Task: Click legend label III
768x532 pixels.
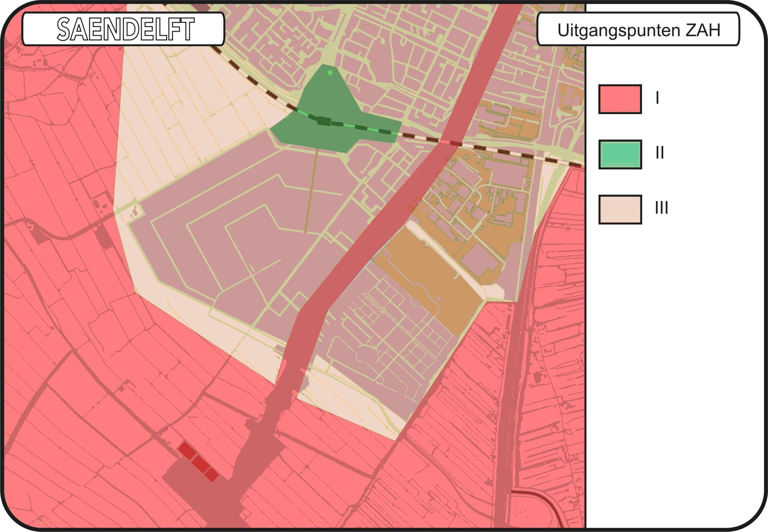Action: [x=662, y=208]
